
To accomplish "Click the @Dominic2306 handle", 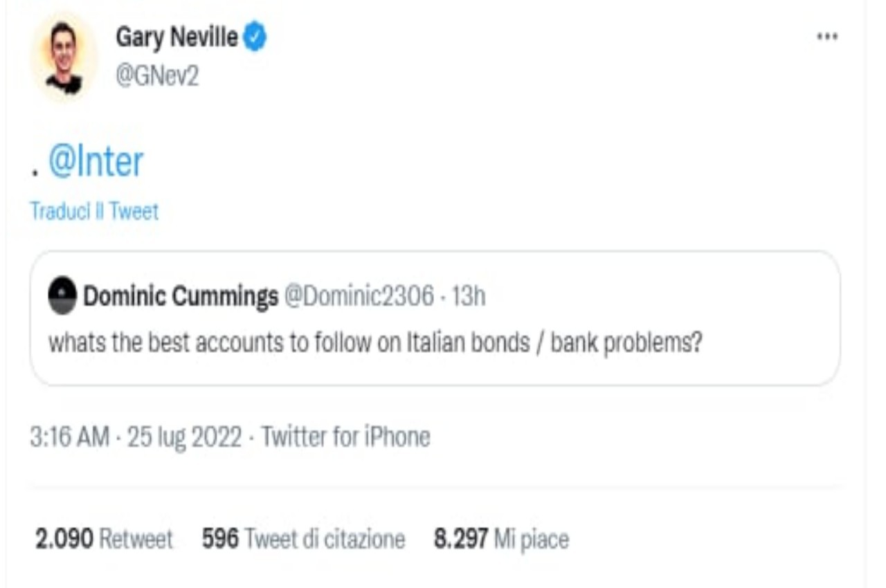I will [x=359, y=297].
